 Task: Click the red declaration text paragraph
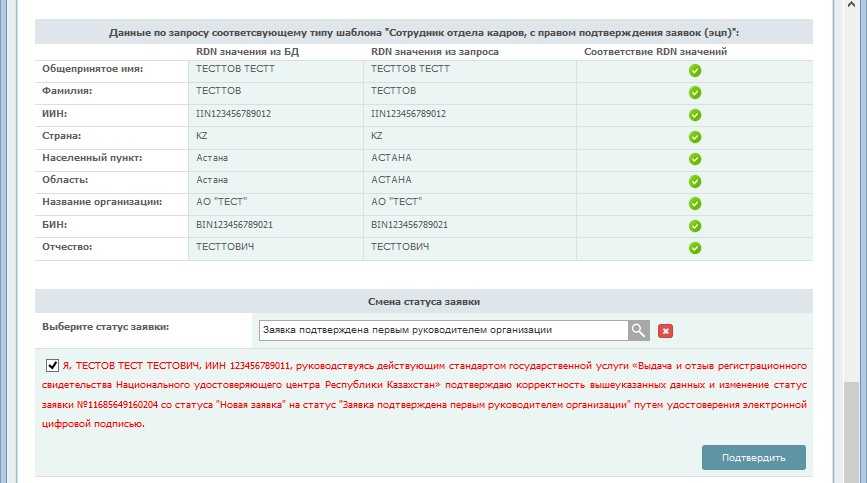[x=430, y=395]
